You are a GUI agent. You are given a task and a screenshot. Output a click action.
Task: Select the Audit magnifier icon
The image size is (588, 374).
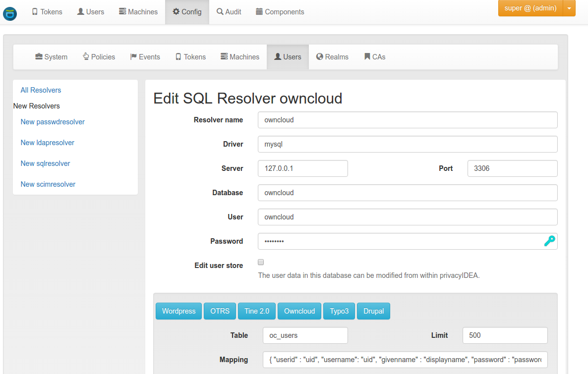point(220,11)
